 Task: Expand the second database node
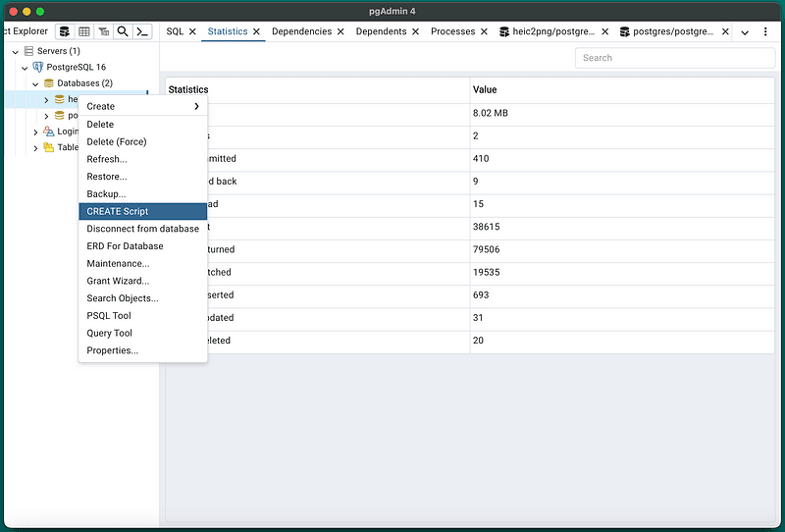(x=46, y=116)
